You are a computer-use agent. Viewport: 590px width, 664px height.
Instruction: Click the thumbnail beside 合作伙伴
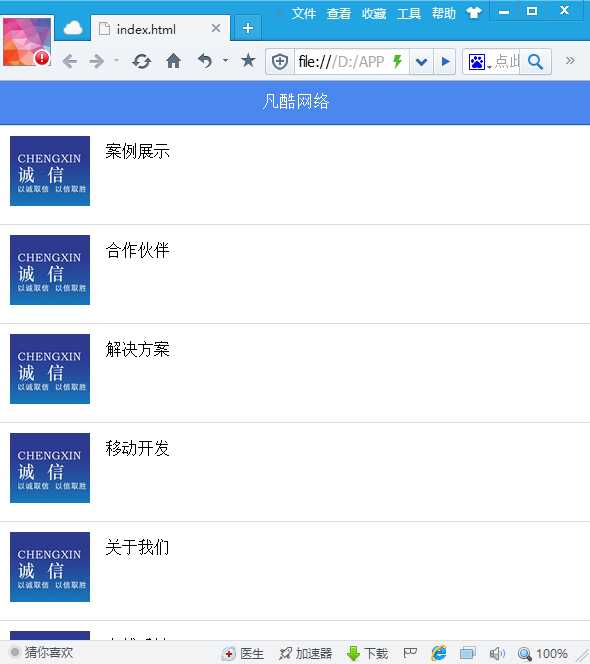click(x=50, y=270)
